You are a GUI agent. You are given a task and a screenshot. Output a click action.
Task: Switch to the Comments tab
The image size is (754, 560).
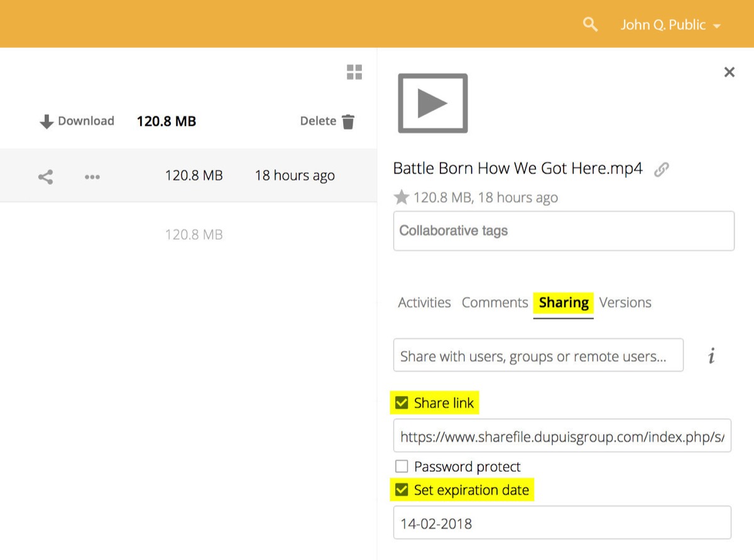[494, 303]
